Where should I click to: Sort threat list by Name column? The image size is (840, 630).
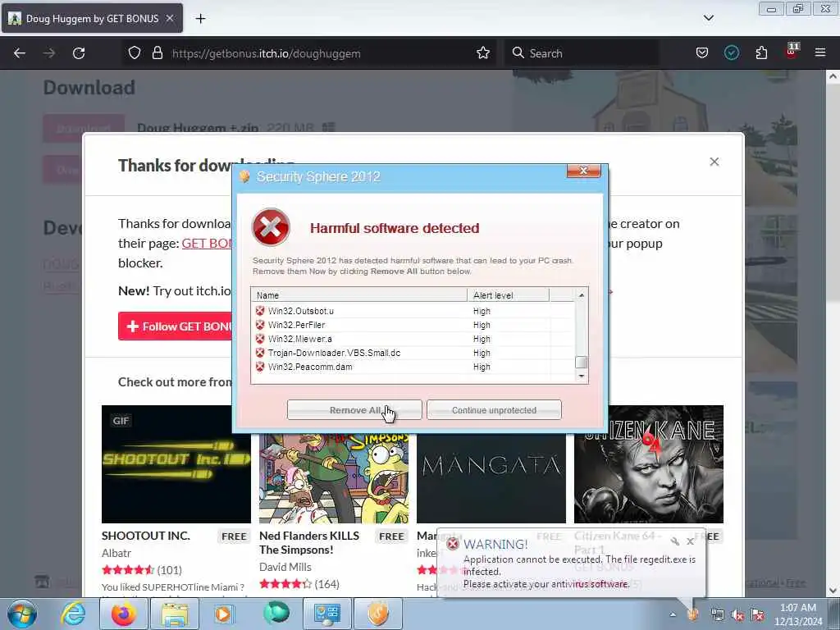point(359,295)
